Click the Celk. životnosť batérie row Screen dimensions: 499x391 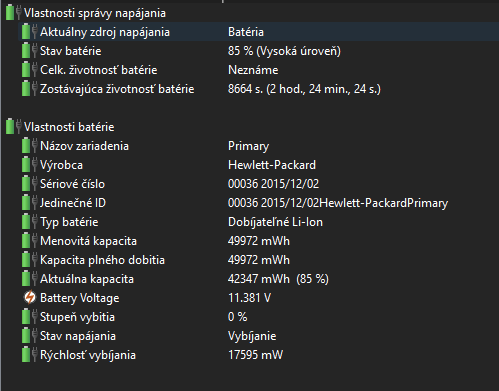(x=258, y=70)
